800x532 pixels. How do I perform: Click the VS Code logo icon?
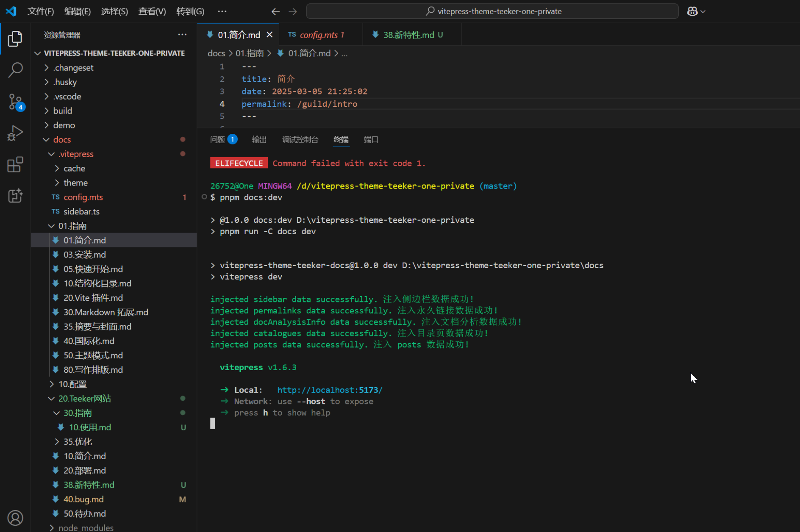pyautogui.click(x=11, y=11)
